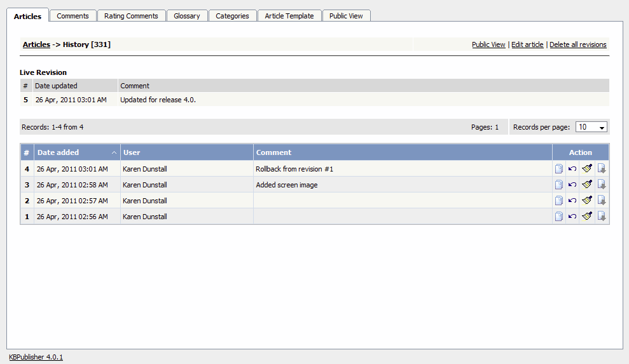The height and width of the screenshot is (364, 629).
Task: Open the Glossary tab
Action: [187, 16]
